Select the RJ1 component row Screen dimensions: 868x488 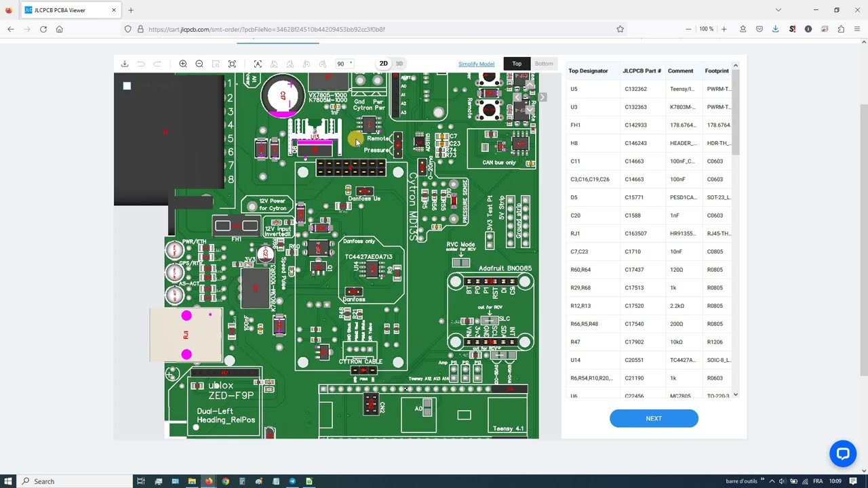pyautogui.click(x=650, y=233)
